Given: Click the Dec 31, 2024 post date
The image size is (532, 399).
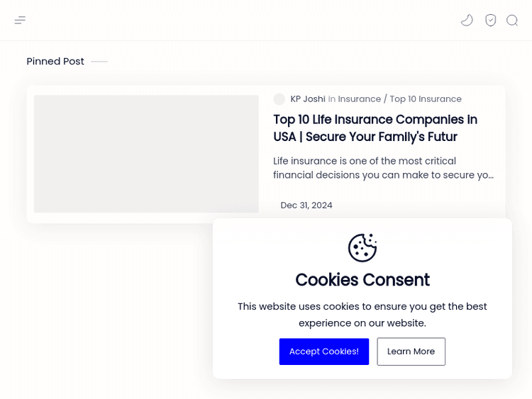Looking at the screenshot, I should pos(306,206).
